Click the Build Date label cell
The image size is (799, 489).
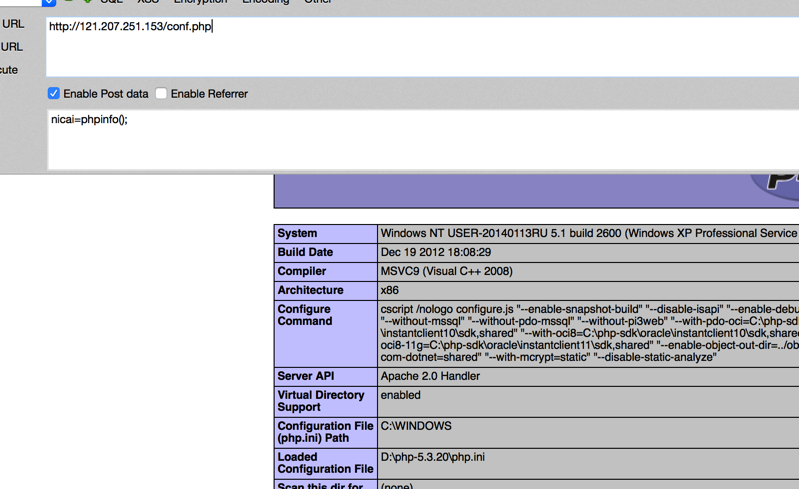pyautogui.click(x=326, y=252)
